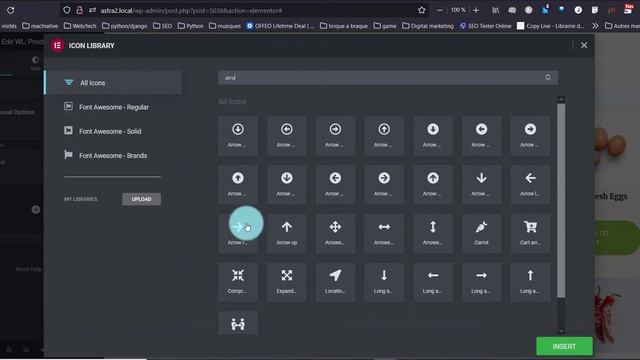Zoom in the browser with plus button

pos(476,10)
